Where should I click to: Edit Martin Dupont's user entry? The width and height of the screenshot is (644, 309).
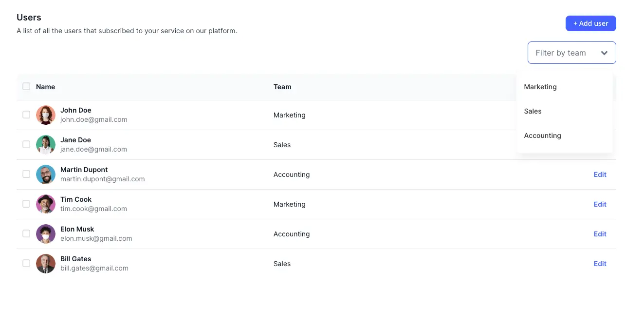tap(600, 174)
